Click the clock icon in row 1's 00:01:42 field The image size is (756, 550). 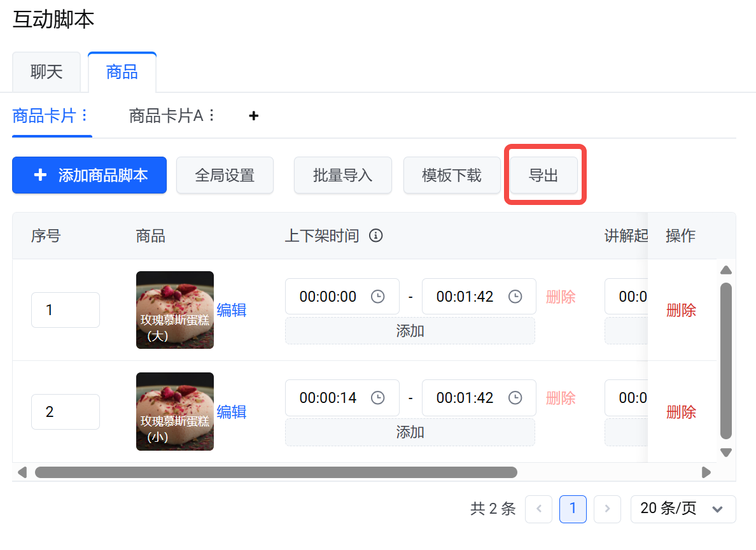click(515, 296)
